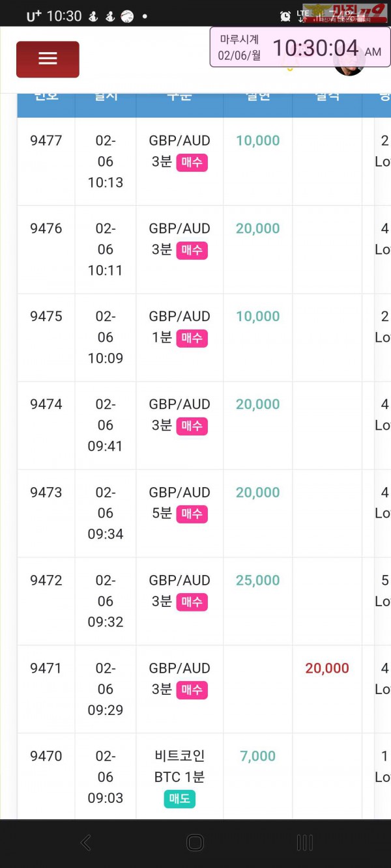Screen dimensions: 391x868
Task: Tap the 매수 badge in row 9471
Action: coord(192,690)
